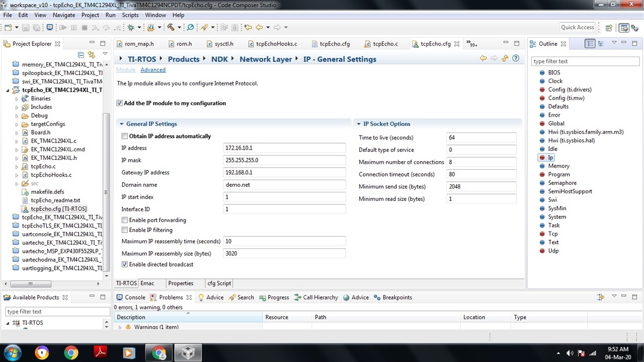This screenshot has height=362, width=644.
Task: Open the Outline view menu arrow
Action: click(614, 43)
